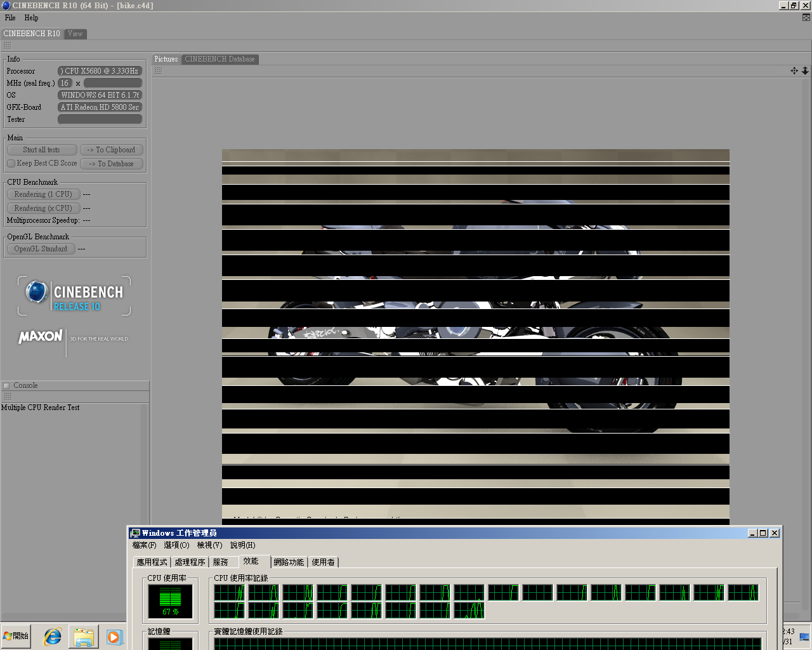The width and height of the screenshot is (812, 650).
Task: Toggle the Console checkbox
Action: (7, 385)
